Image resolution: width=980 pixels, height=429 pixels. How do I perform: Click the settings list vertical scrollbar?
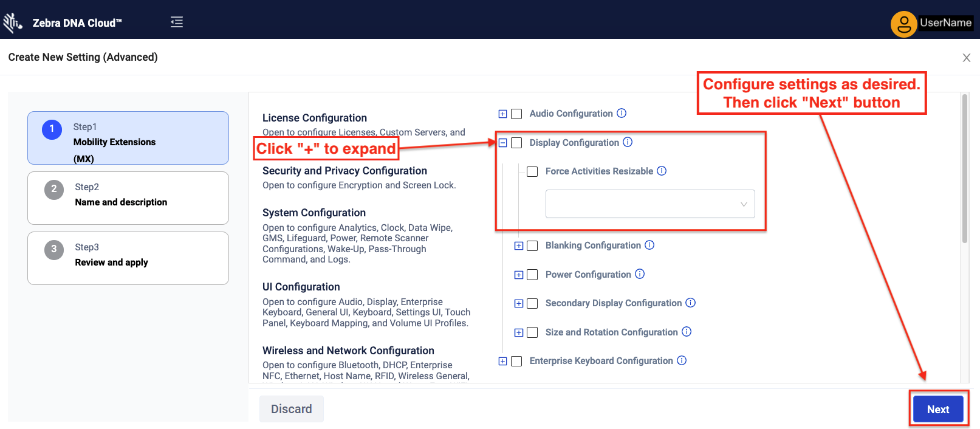(964, 170)
